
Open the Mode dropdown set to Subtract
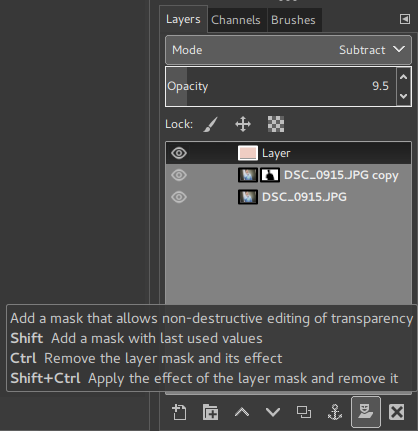point(288,50)
